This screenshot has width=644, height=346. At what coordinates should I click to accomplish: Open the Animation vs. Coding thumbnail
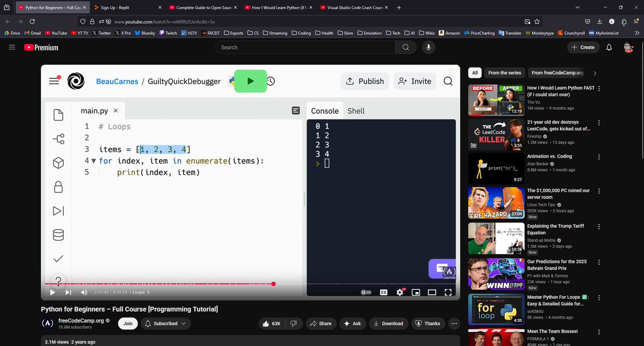point(496,168)
